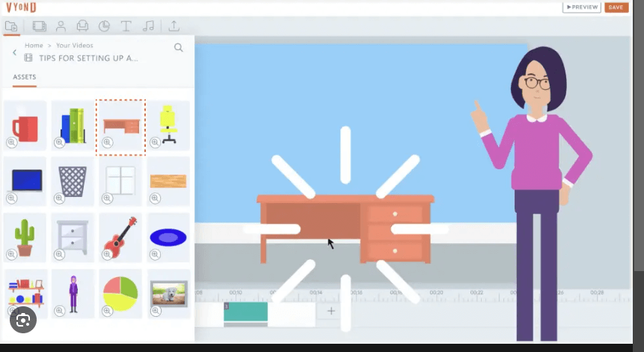Image resolution: width=644 pixels, height=352 pixels.
Task: Click the Home breadcrumb link
Action: click(x=34, y=46)
